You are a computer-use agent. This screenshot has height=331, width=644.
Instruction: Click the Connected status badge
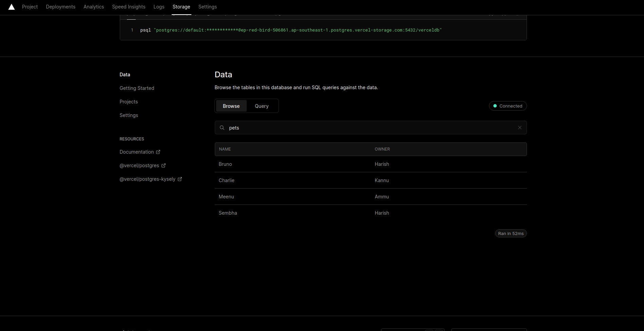click(508, 106)
